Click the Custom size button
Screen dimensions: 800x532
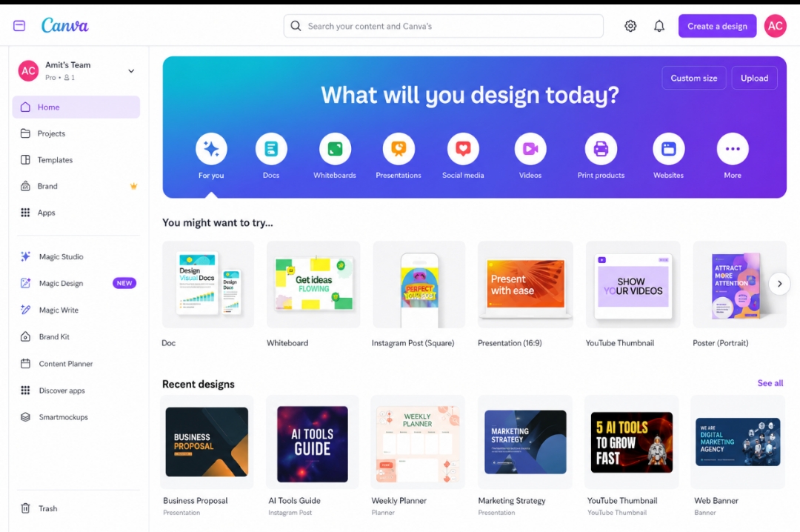point(694,78)
